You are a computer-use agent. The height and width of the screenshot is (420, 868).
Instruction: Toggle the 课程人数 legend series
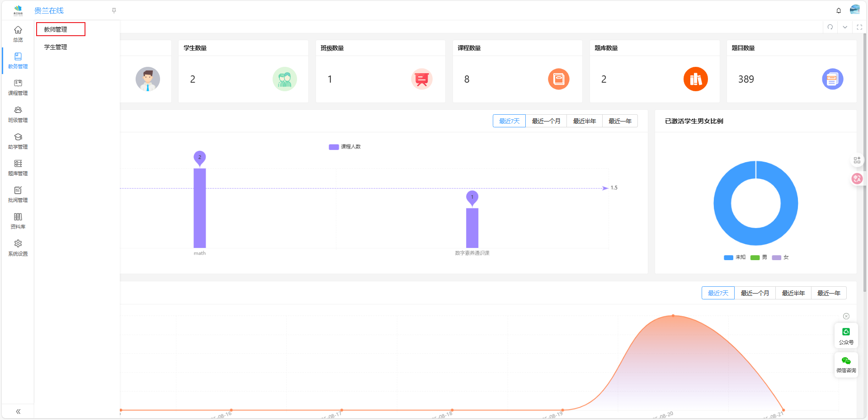coord(344,147)
